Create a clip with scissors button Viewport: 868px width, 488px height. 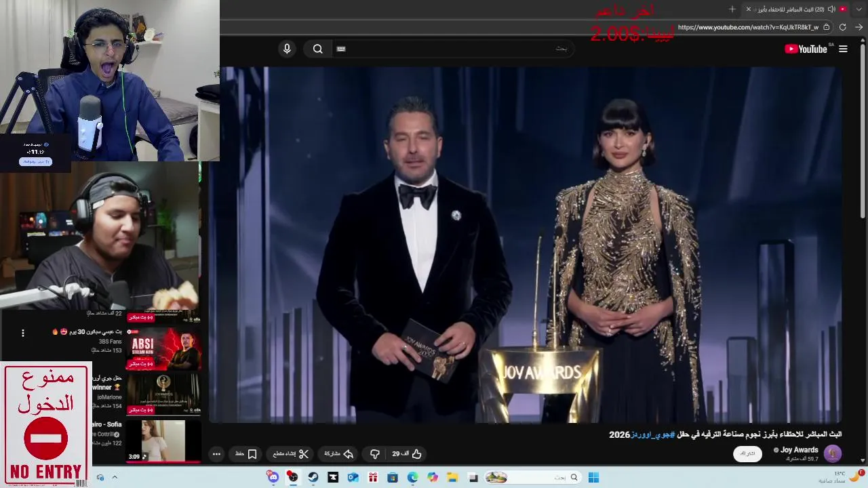[291, 454]
